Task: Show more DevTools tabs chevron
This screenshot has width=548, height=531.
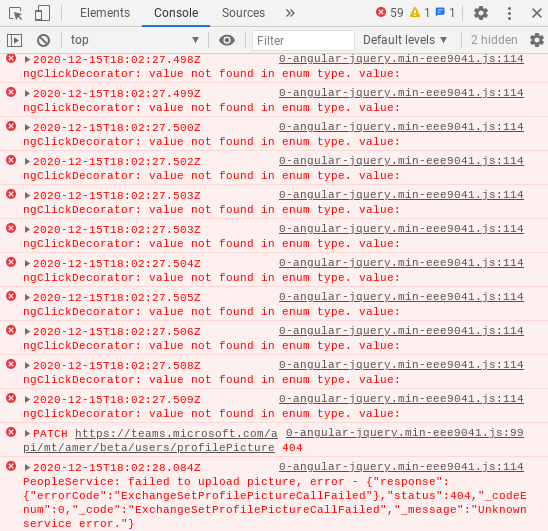Action: [290, 13]
